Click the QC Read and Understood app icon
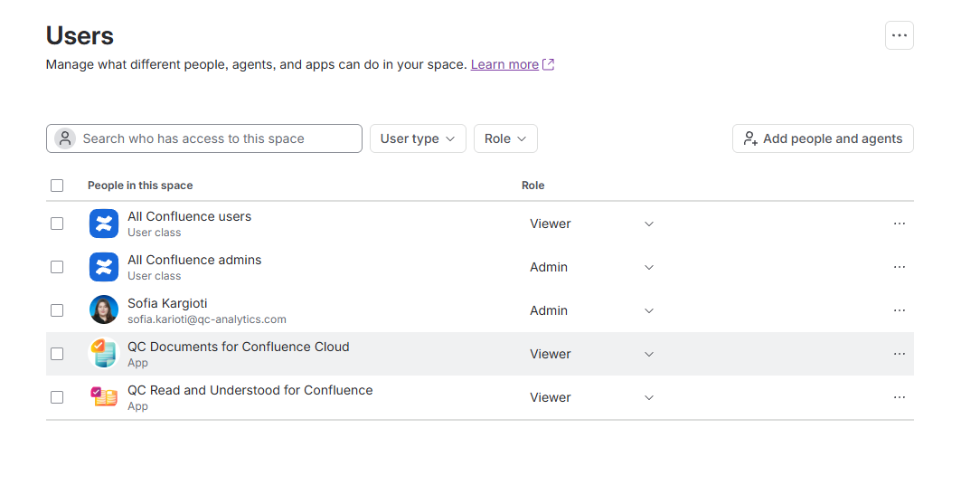The image size is (980, 495). (x=104, y=397)
